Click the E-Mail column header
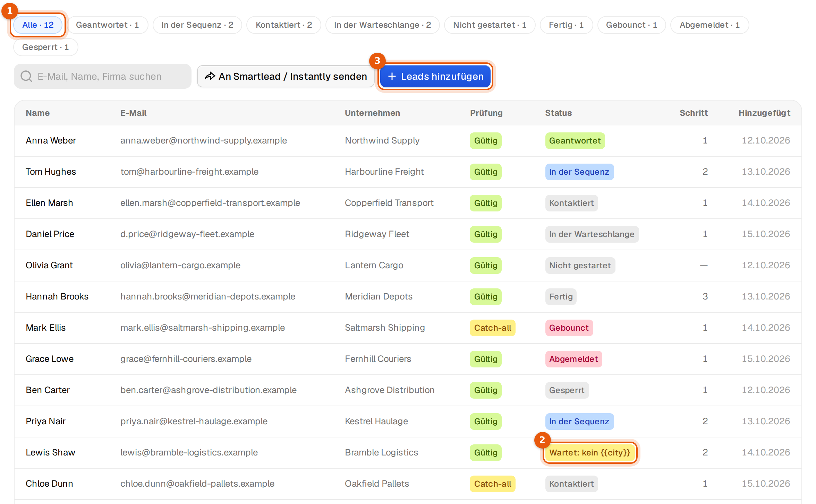 pos(134,113)
